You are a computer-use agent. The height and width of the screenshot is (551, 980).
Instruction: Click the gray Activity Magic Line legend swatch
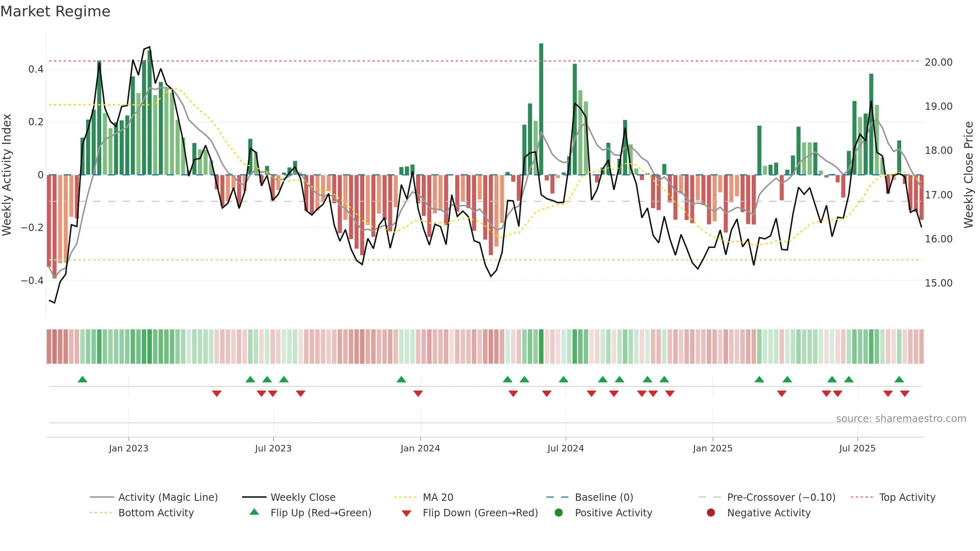(102, 497)
